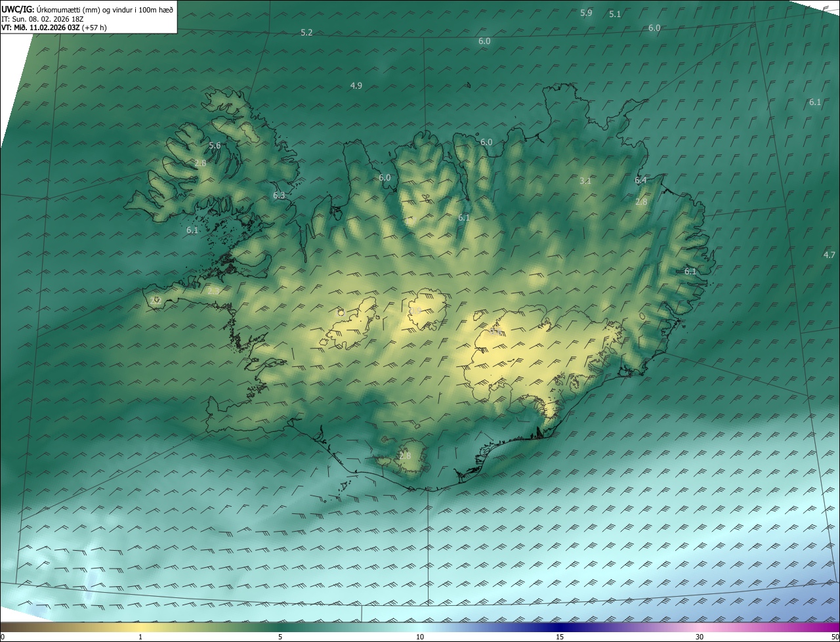Click the 6.4 value label on the map

point(641,181)
